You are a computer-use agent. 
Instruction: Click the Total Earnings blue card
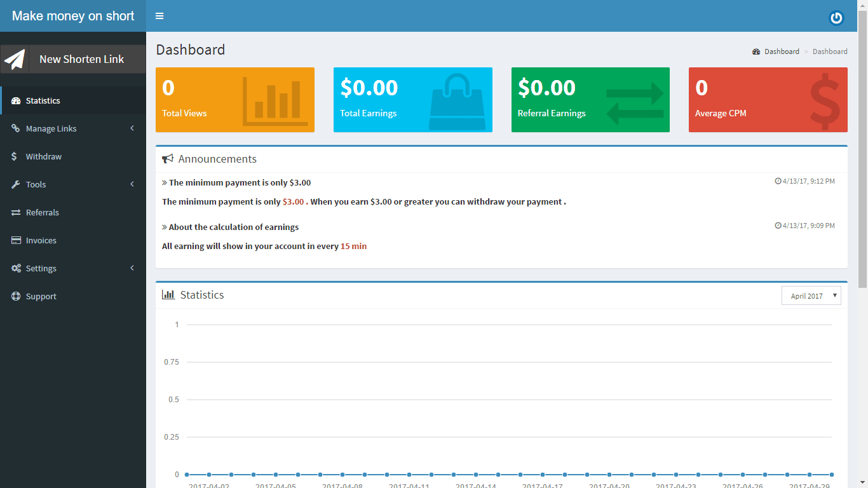pyautogui.click(x=412, y=100)
